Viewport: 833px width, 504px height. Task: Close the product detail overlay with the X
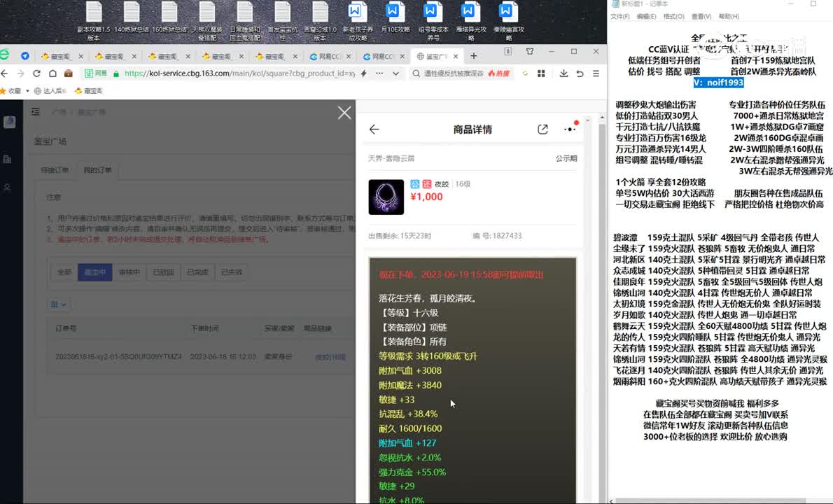(344, 113)
